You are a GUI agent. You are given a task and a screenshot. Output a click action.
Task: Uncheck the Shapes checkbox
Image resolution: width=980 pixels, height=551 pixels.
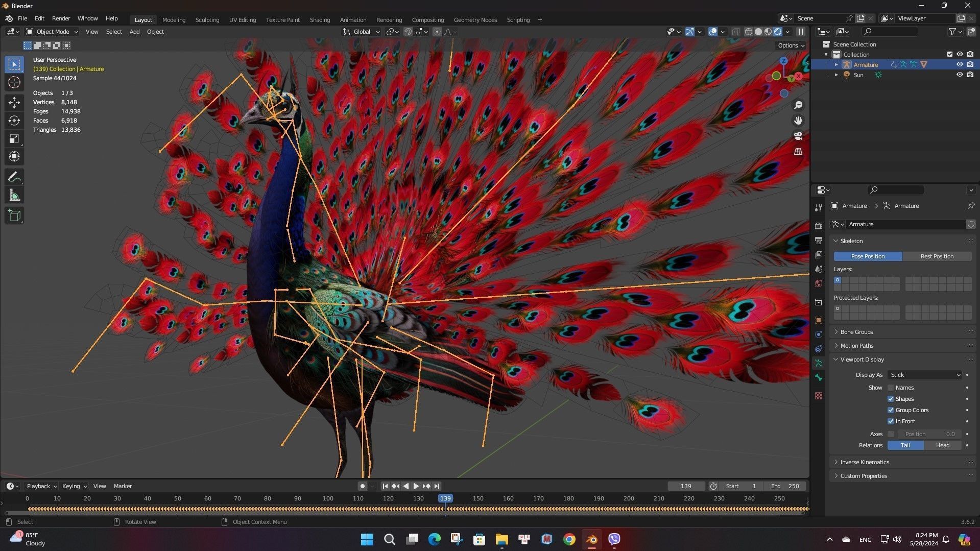pos(891,399)
